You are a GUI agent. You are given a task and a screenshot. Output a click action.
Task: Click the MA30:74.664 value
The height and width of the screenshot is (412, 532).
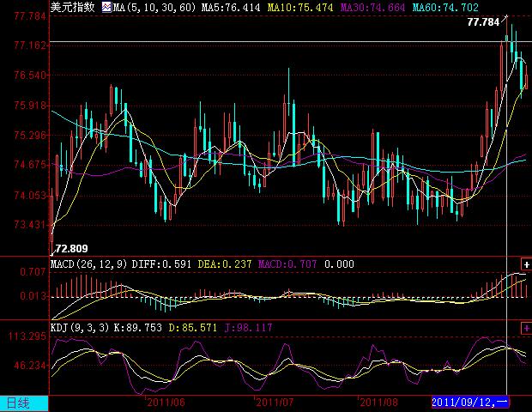click(372, 7)
